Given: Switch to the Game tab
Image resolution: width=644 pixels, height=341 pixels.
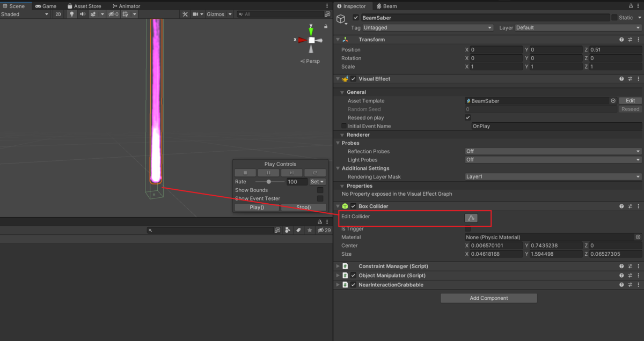Looking at the screenshot, I should click(46, 6).
